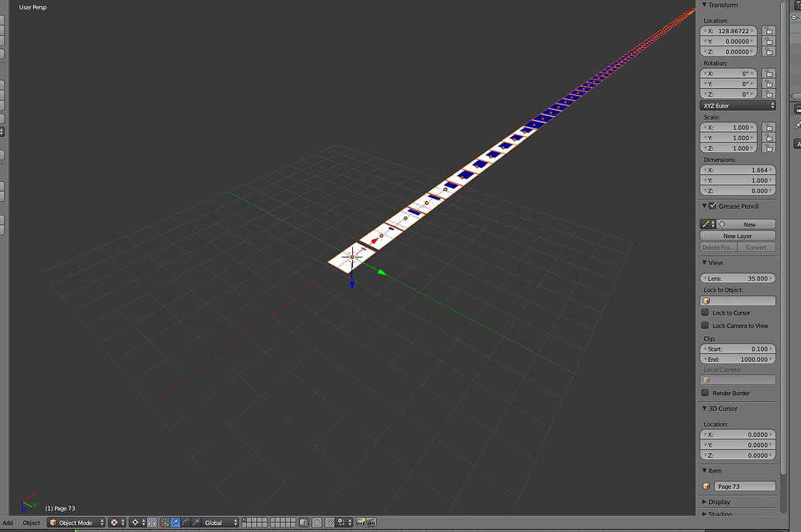
Task: Open the XYZ Euler rotation mode dropdown
Action: [x=738, y=106]
